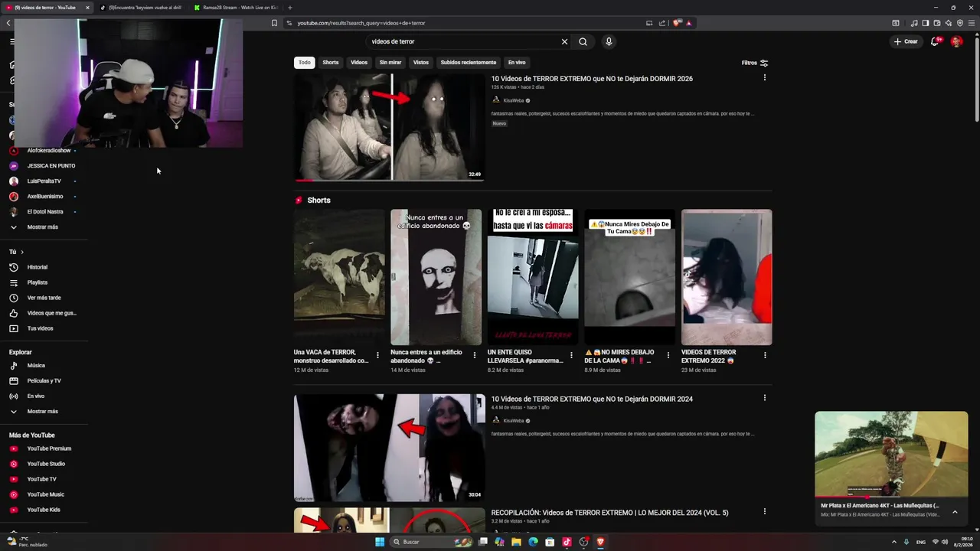Switch to the Ramse28 Stream Kick tab

tap(237, 8)
